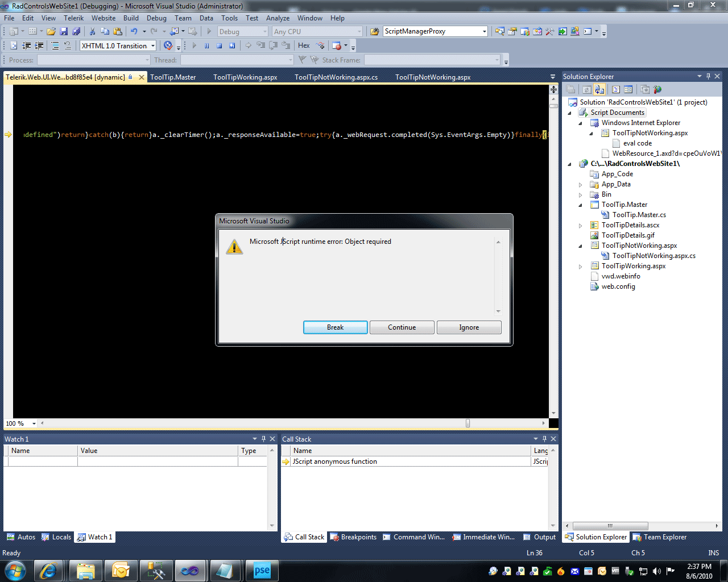Viewport: 728px width, 582px height.
Task: Click the Watch 1 Name column header
Action: point(43,451)
